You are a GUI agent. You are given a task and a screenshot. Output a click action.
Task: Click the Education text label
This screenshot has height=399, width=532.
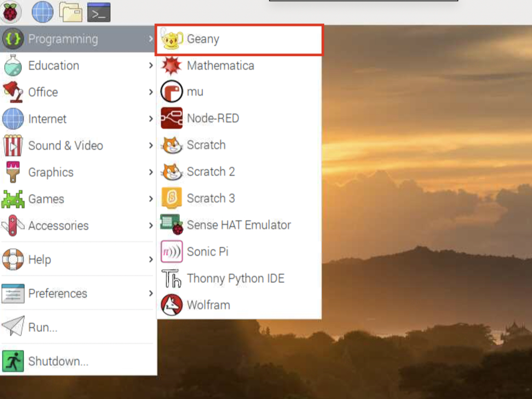pos(54,65)
